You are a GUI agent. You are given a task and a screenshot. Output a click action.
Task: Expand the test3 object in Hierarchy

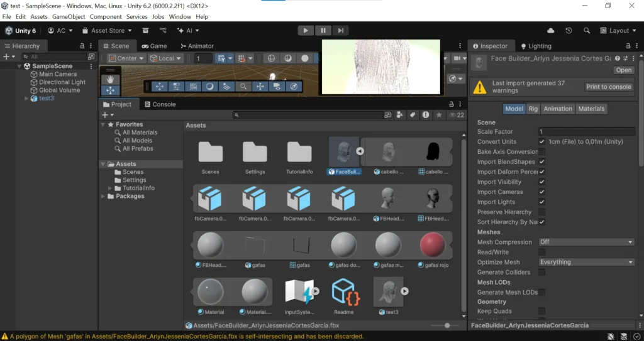click(26, 99)
